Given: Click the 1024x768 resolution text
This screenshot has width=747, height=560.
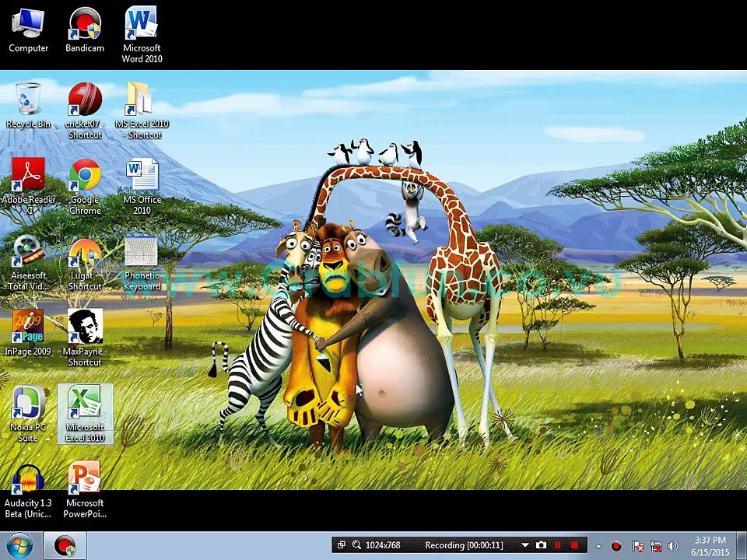Looking at the screenshot, I should click(x=383, y=545).
